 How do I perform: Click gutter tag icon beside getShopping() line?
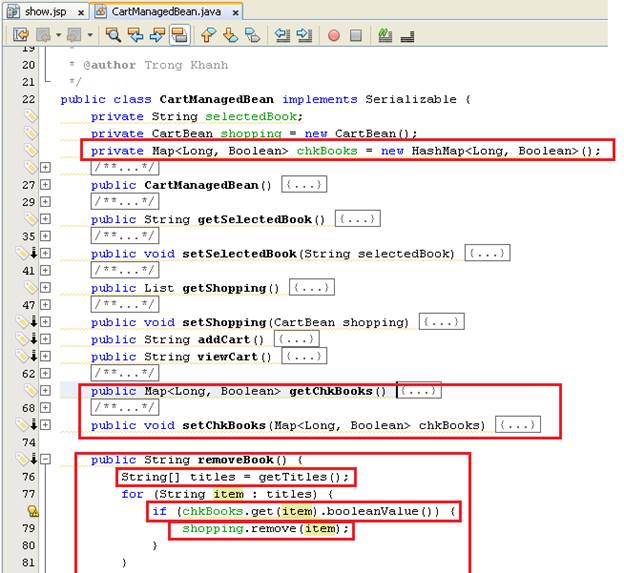(x=31, y=287)
